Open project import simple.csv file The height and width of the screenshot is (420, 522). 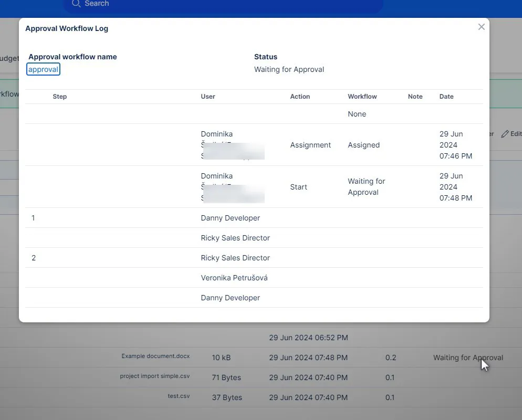point(154,376)
